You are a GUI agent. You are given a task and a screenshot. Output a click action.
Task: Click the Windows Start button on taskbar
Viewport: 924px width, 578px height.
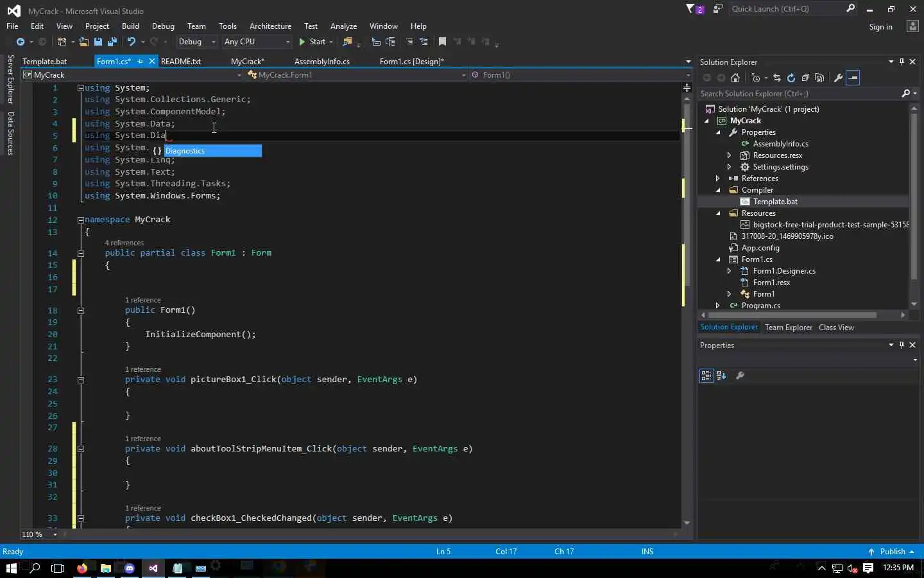(11, 568)
